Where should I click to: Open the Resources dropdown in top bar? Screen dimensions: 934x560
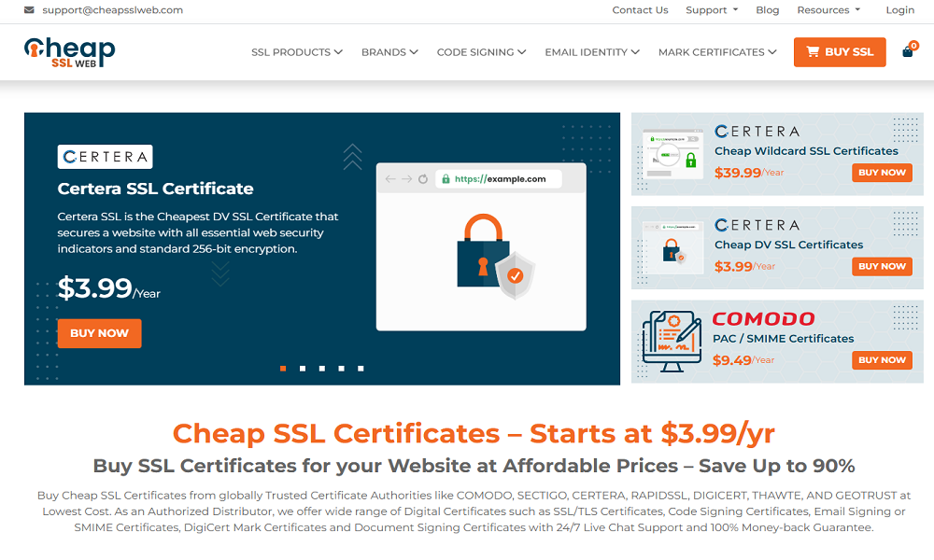(828, 10)
